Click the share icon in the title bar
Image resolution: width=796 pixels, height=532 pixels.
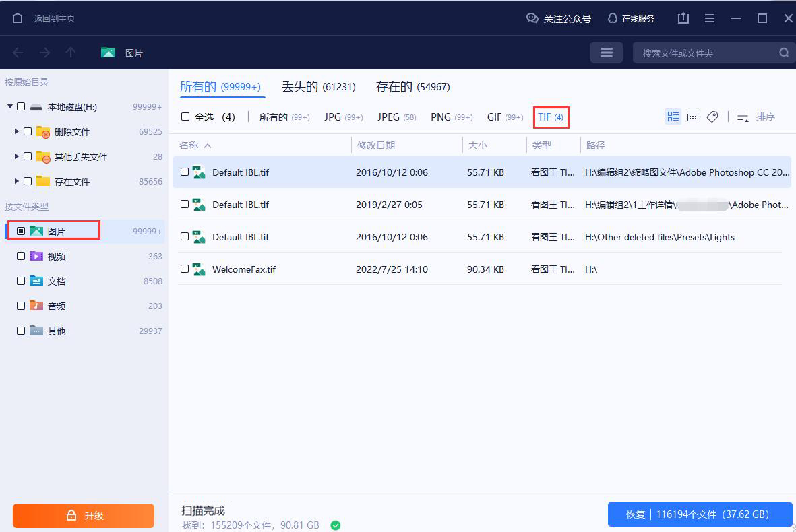click(x=683, y=18)
